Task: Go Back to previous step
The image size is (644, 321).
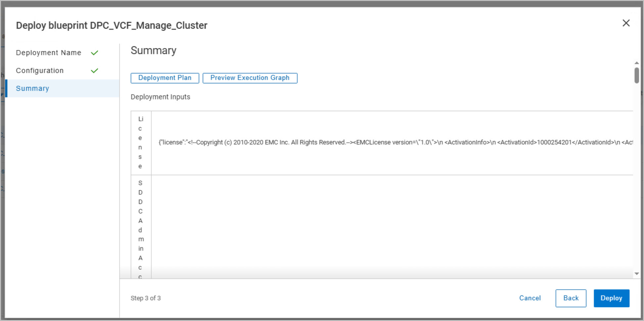Action: tap(571, 298)
